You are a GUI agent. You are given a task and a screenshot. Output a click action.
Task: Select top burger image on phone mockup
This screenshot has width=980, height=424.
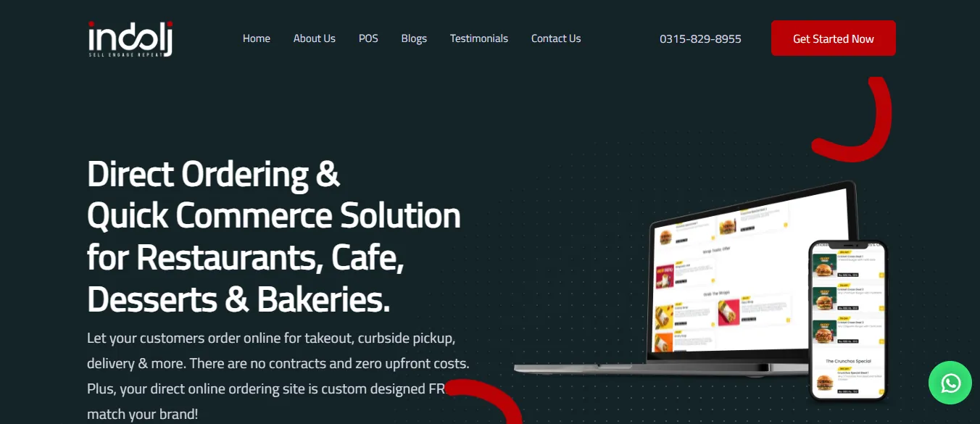[x=823, y=265]
